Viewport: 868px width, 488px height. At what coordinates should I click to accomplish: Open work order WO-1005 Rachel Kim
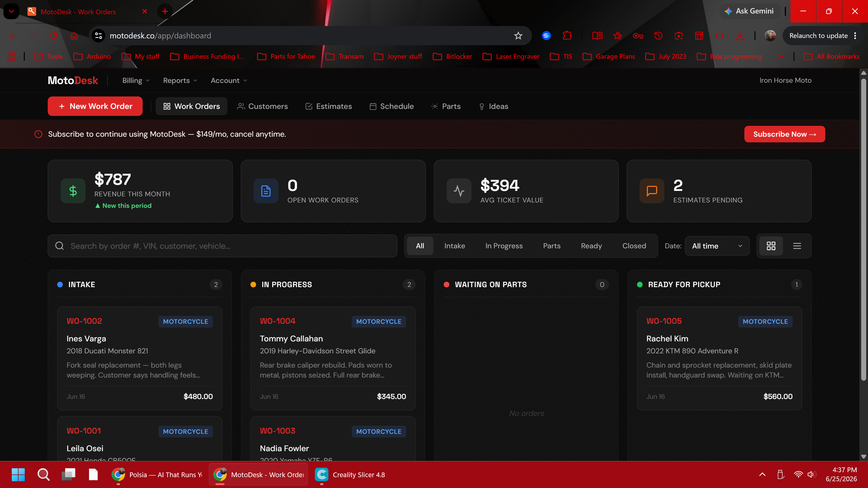click(719, 358)
